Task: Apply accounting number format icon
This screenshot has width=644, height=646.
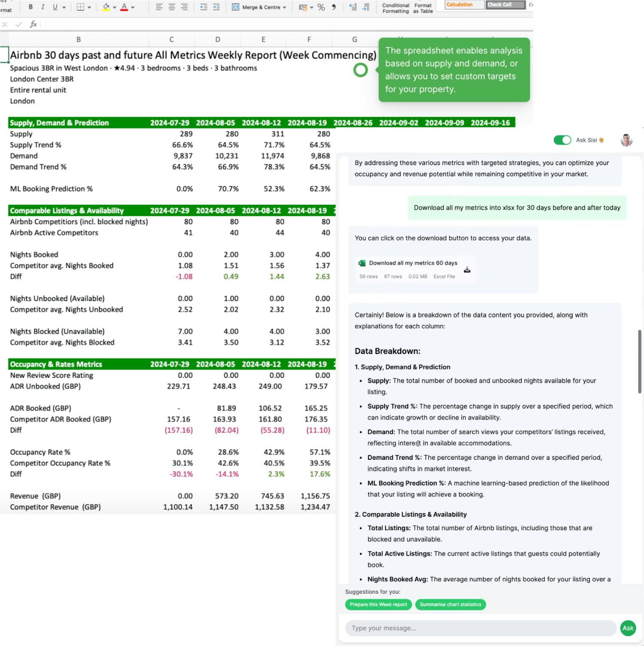Action: 303,7
